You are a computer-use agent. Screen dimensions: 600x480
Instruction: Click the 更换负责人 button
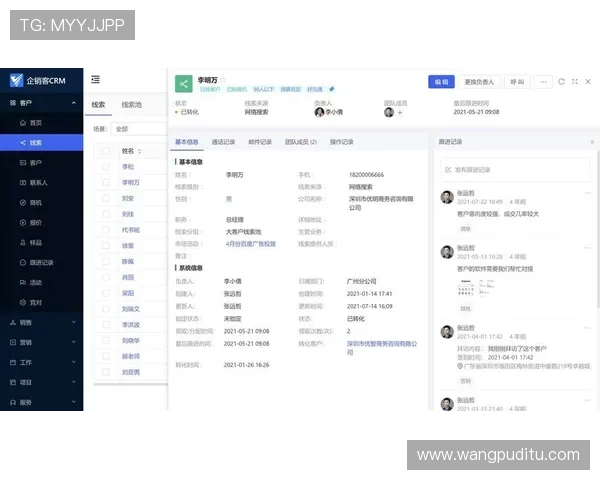(x=480, y=81)
